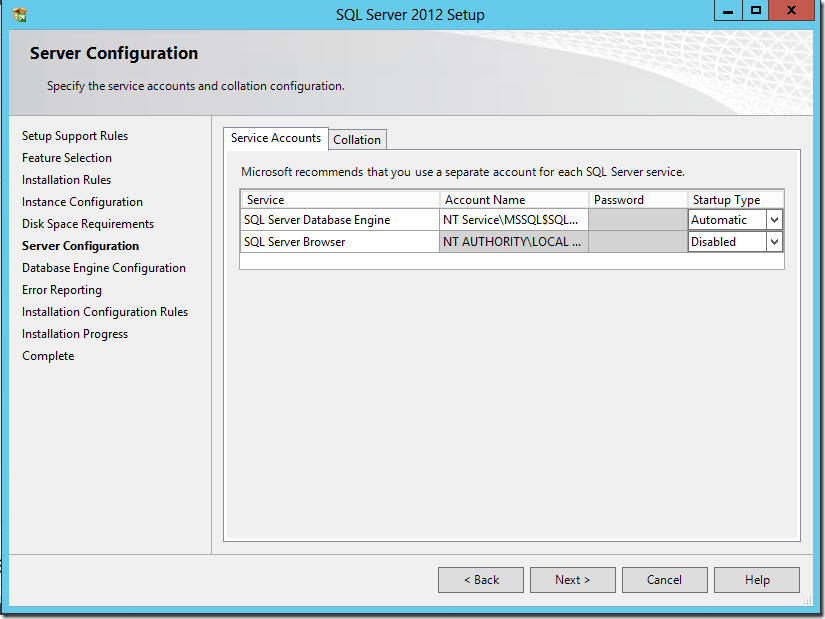Click the bold Server Configuration step
The height and width of the screenshot is (619, 825).
[81, 246]
